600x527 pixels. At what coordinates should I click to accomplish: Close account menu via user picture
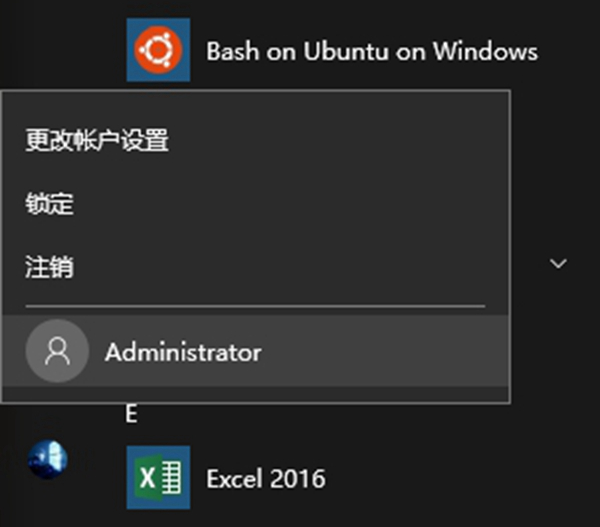[x=47, y=458]
